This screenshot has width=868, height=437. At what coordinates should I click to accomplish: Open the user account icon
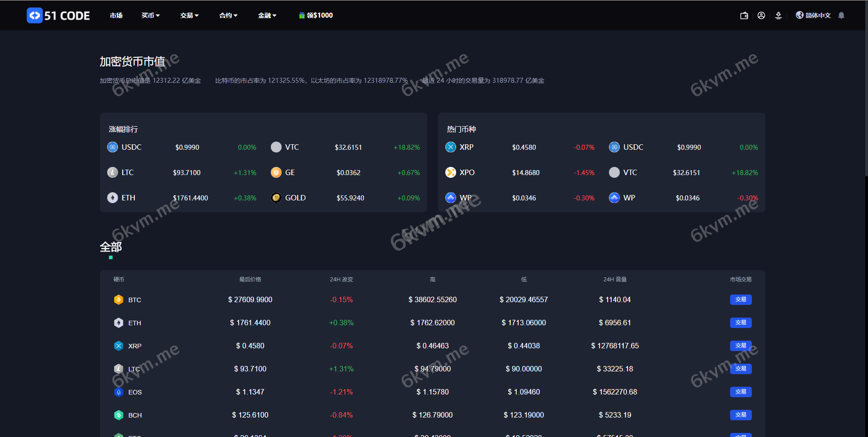pyautogui.click(x=761, y=15)
